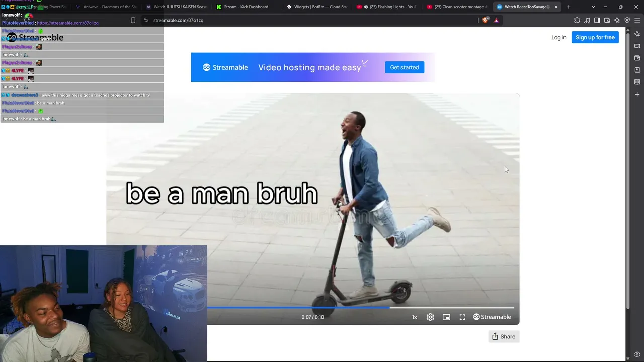Switch to Aniwave - Daemons tab
The height and width of the screenshot is (362, 644).
point(106,7)
